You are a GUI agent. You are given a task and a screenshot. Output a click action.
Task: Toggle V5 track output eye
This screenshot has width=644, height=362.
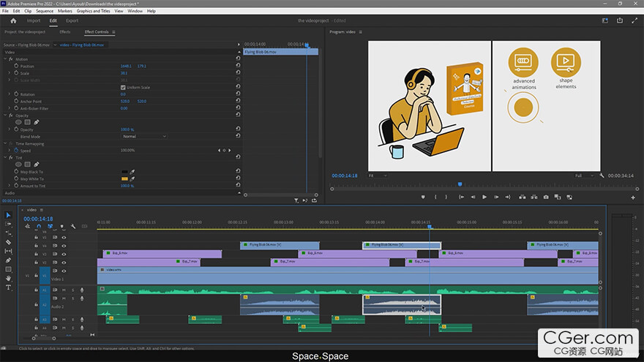(x=64, y=237)
